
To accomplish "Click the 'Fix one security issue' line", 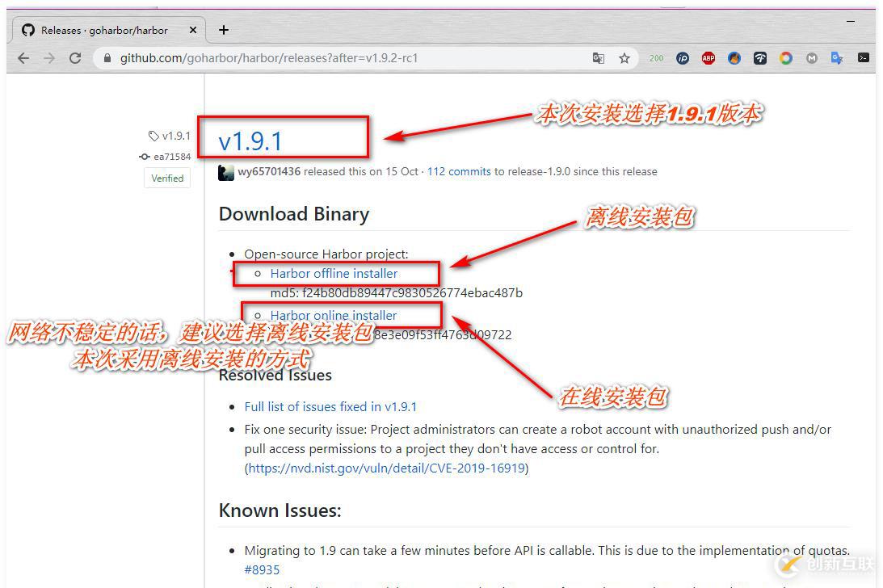I will 538,429.
